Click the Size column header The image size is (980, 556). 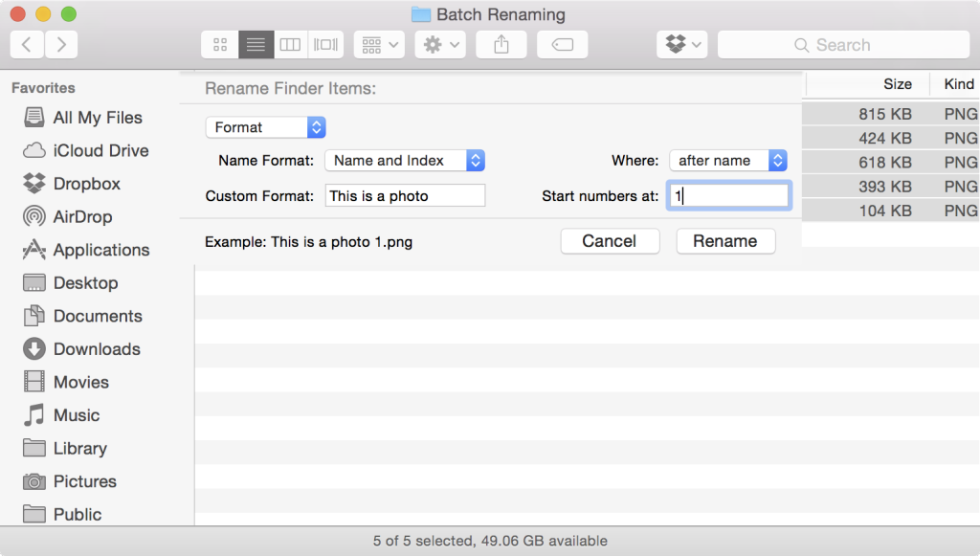[897, 84]
